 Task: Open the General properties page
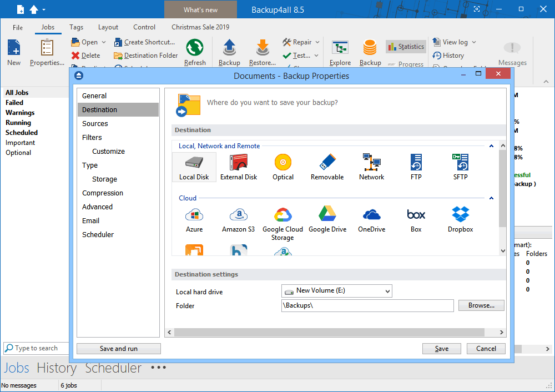(118, 96)
